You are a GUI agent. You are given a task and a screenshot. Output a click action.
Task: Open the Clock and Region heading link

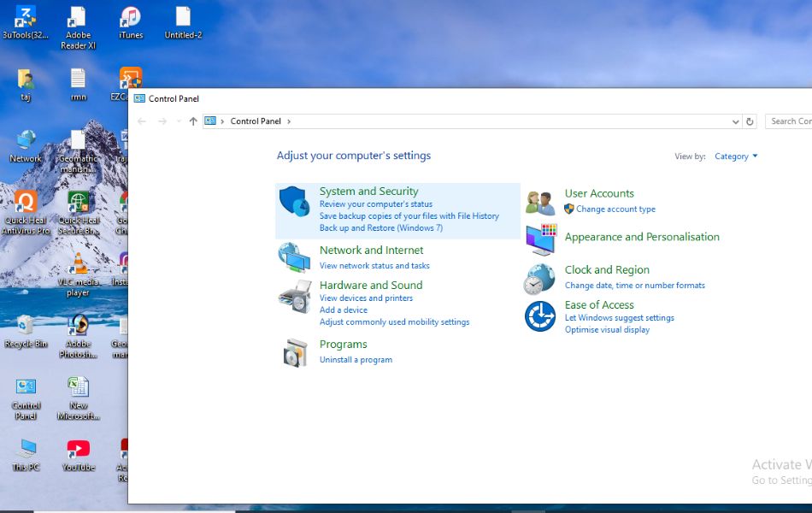pos(607,270)
